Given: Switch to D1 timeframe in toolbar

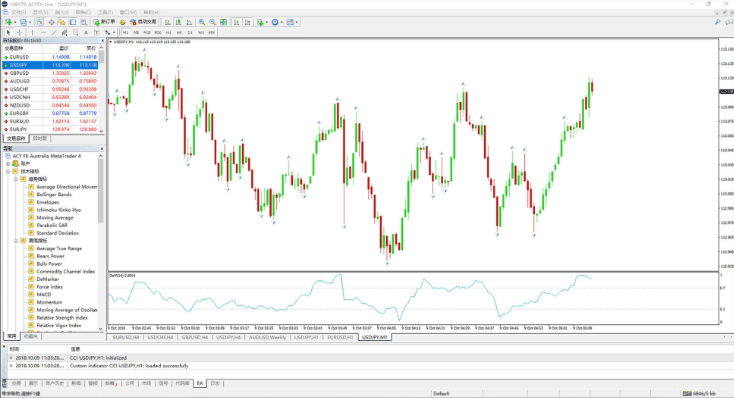Looking at the screenshot, I should pyautogui.click(x=190, y=33).
